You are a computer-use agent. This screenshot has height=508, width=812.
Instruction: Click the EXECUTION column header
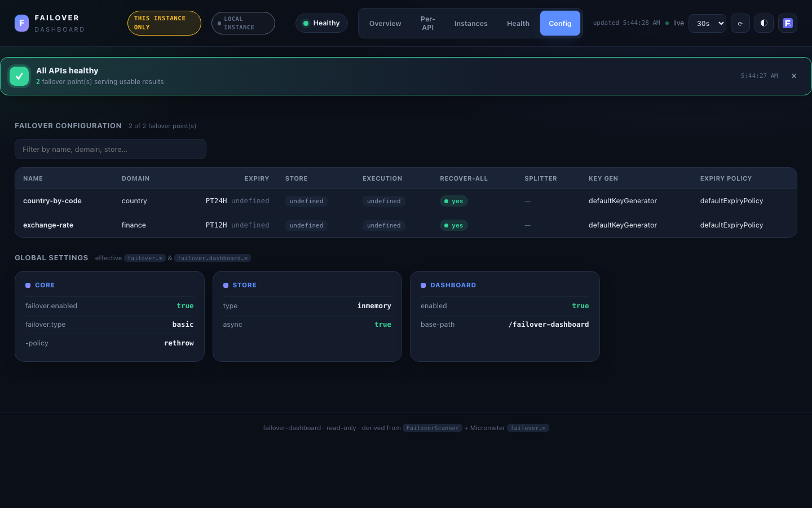(x=382, y=178)
